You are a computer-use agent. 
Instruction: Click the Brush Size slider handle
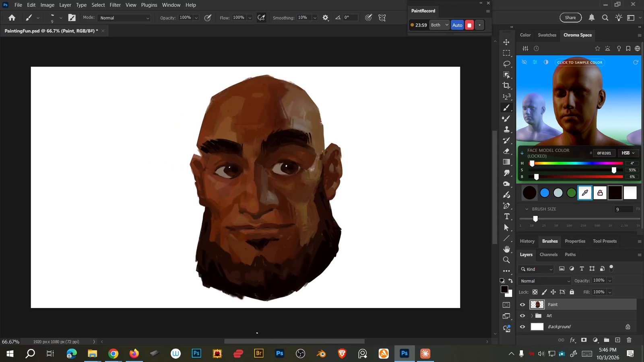click(535, 218)
